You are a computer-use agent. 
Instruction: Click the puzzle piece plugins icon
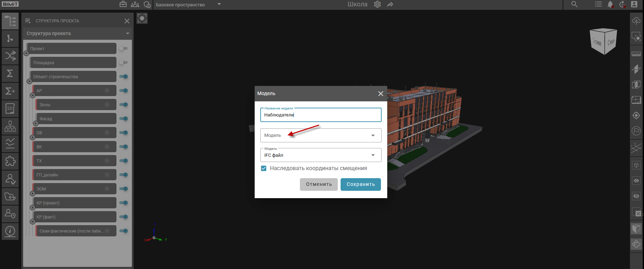click(x=10, y=161)
